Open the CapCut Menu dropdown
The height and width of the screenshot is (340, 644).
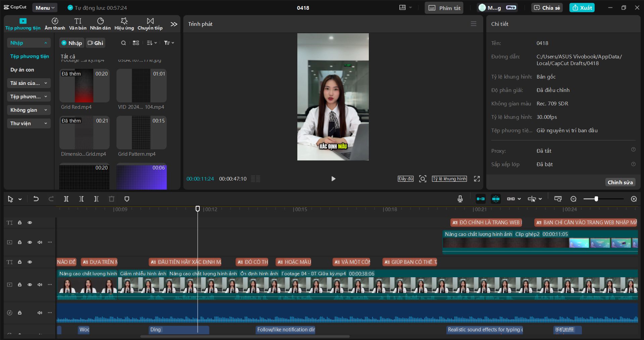(x=45, y=8)
